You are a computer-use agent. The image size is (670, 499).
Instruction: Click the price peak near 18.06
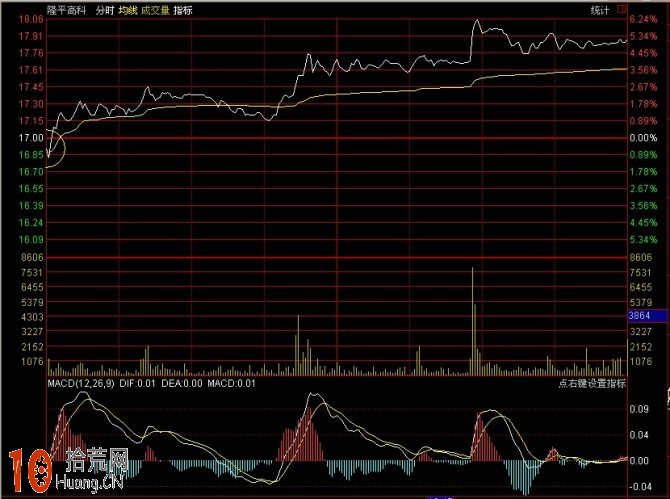coord(477,20)
